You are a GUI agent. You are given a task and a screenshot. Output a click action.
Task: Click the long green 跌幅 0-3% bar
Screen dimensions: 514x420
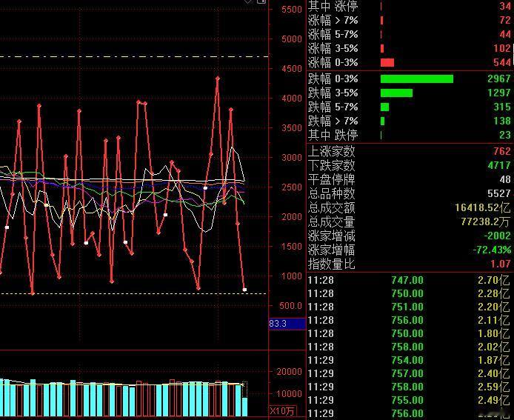(417, 79)
